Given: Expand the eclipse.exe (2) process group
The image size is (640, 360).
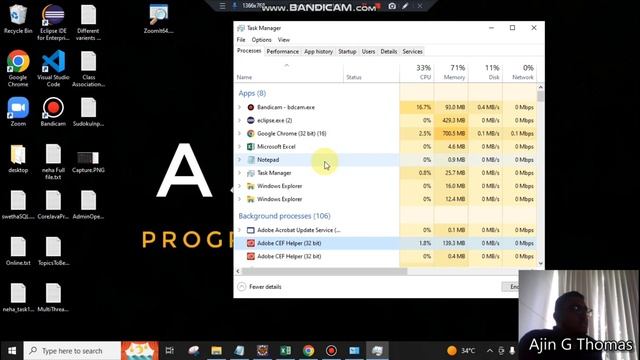Looking at the screenshot, I should pos(240,120).
